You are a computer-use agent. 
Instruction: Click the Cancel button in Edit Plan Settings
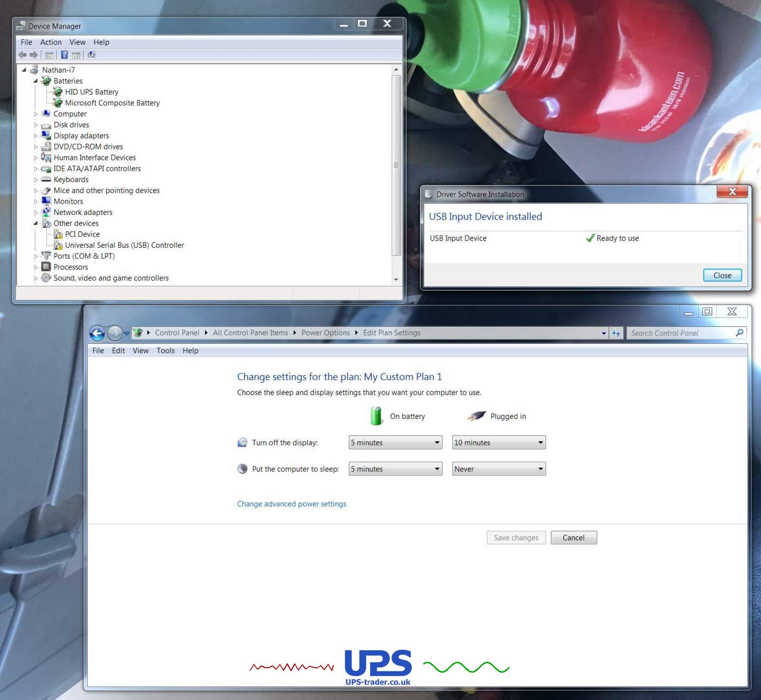[574, 537]
